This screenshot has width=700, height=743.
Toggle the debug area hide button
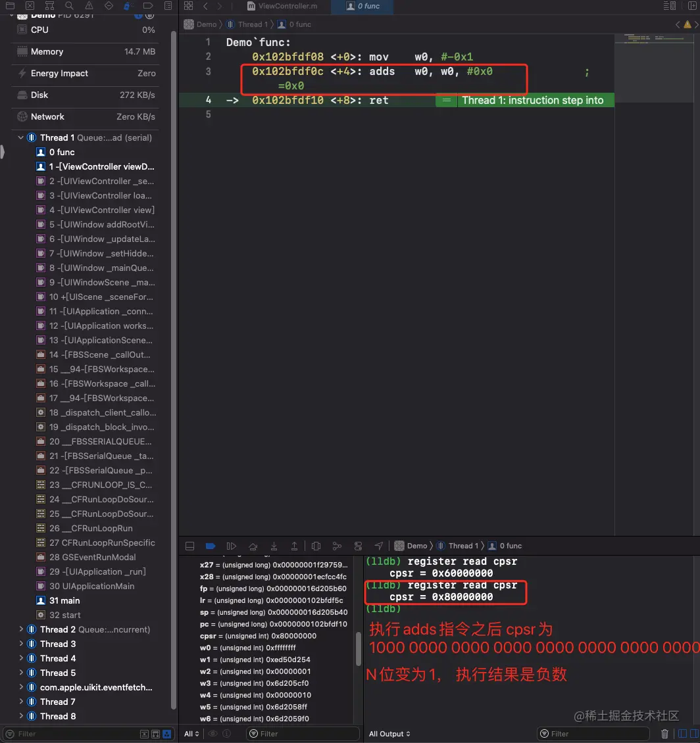(189, 546)
